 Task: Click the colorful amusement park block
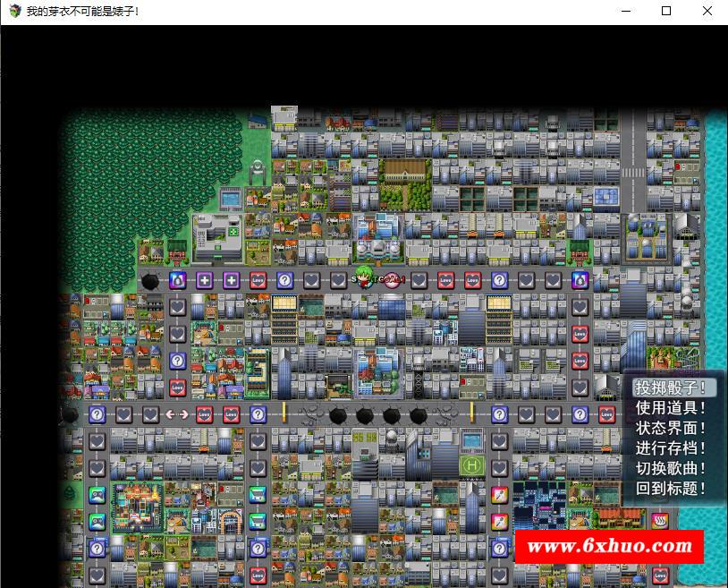(138, 507)
